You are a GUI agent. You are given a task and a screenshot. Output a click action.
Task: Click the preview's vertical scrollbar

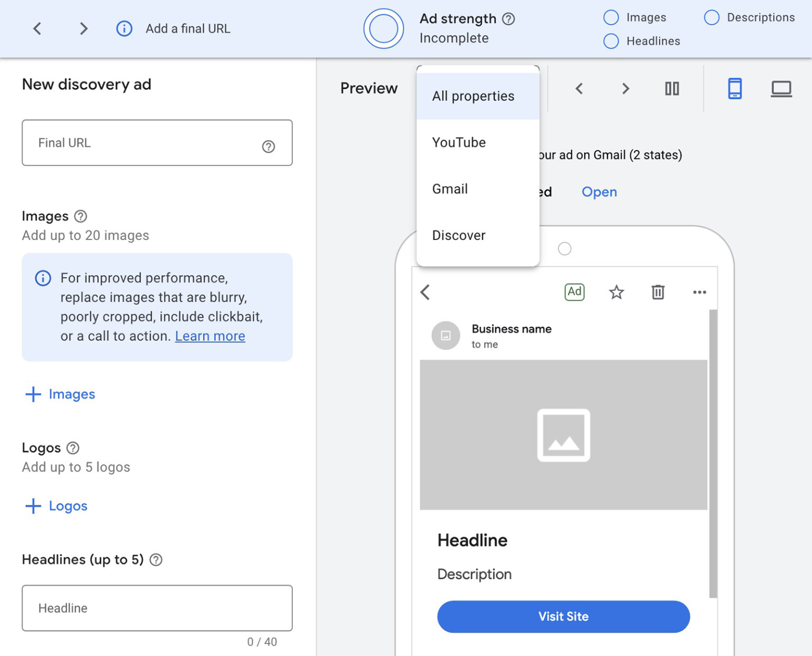click(713, 454)
